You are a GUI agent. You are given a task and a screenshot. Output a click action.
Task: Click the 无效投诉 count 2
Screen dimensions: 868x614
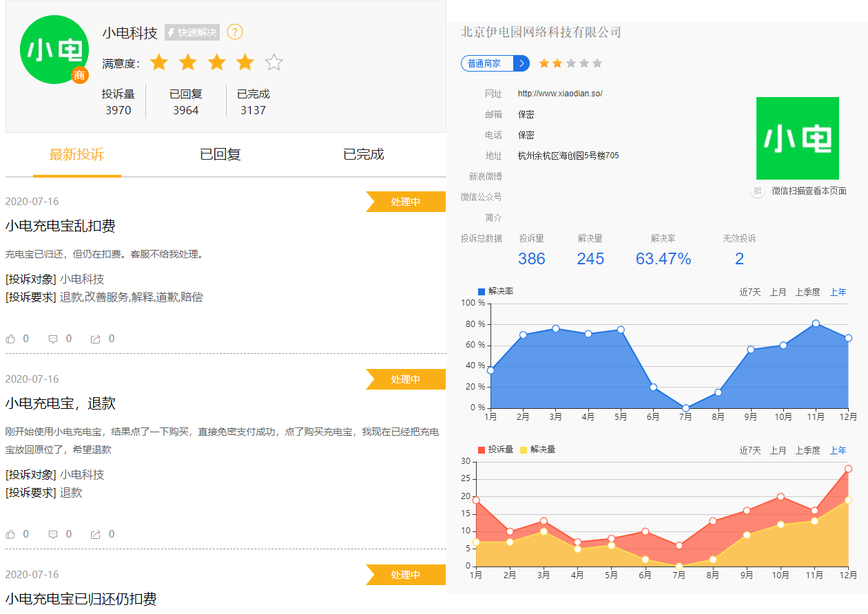[739, 259]
